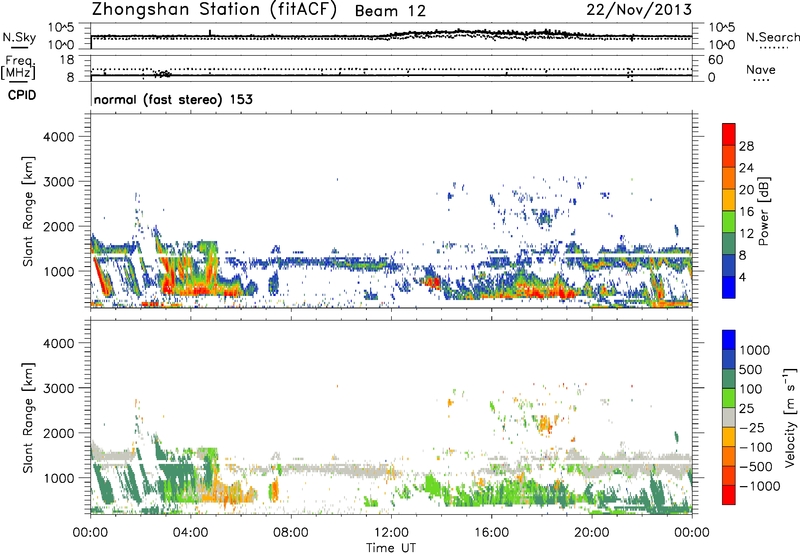Click the "N.Search" legend label
This screenshot has width=800, height=554.
[772, 37]
